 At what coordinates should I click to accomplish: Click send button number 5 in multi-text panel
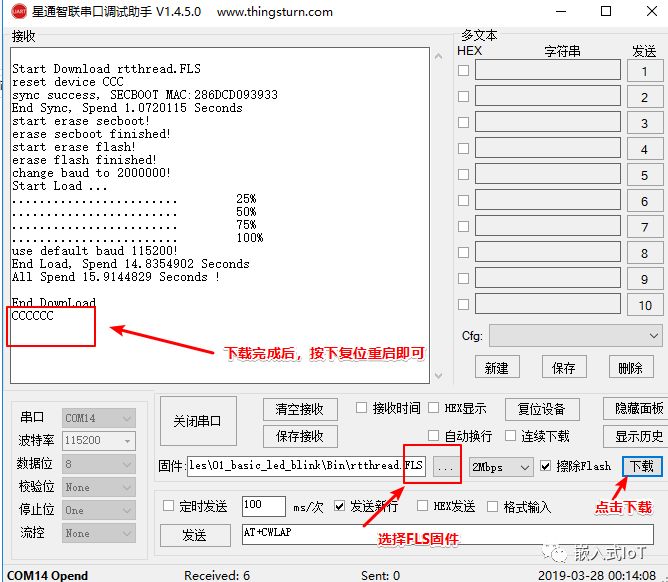[644, 175]
